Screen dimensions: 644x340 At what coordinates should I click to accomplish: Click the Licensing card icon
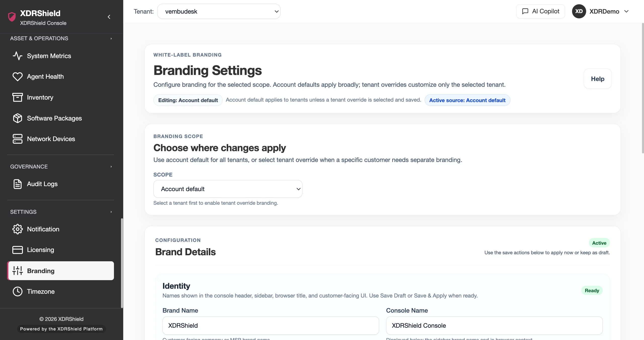[18, 250]
